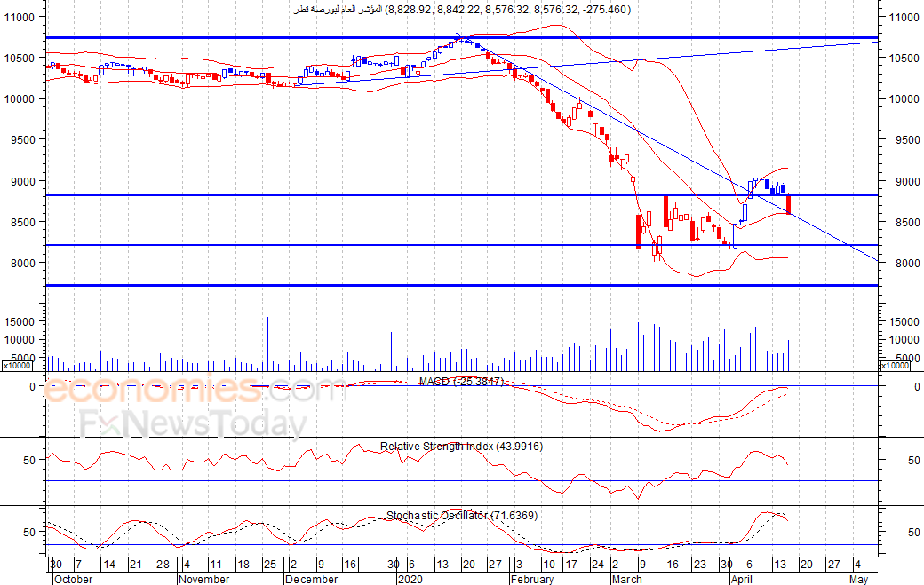Click the November month label
Viewport: 924px width, 585px height.
203,579
